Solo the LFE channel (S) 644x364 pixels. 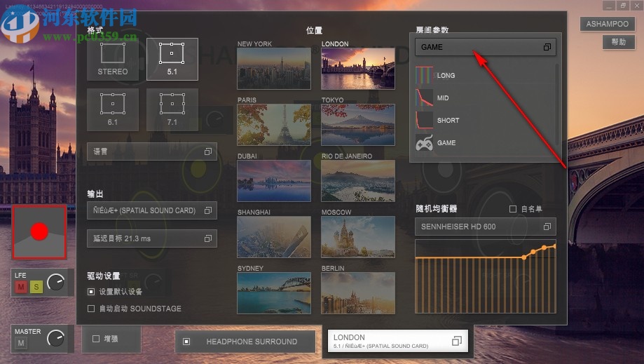pos(36,286)
